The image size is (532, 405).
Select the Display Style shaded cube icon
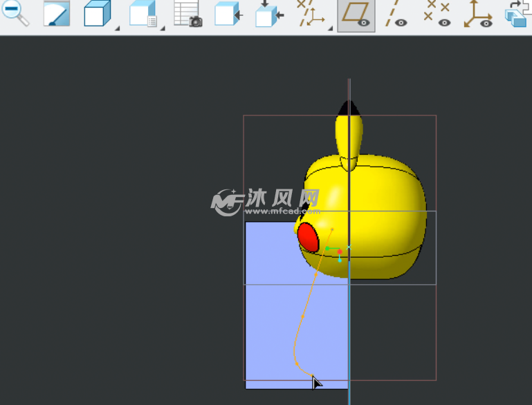click(97, 14)
